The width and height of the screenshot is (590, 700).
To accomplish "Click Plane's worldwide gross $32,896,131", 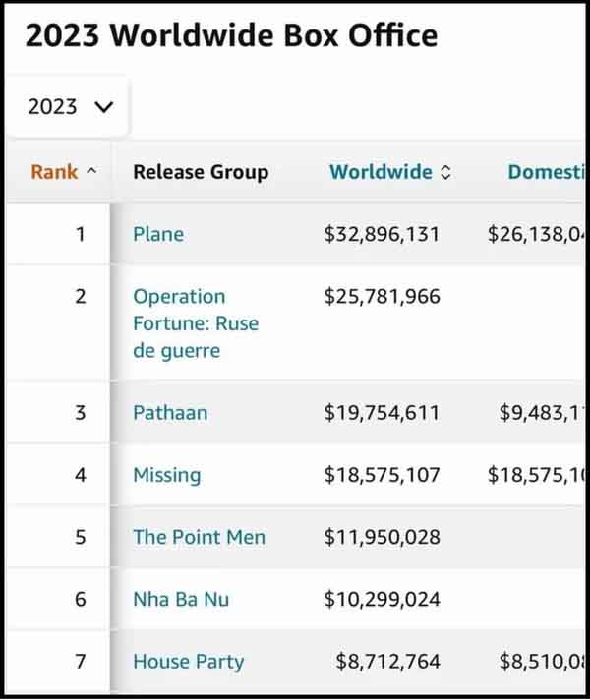I will coord(382,234).
